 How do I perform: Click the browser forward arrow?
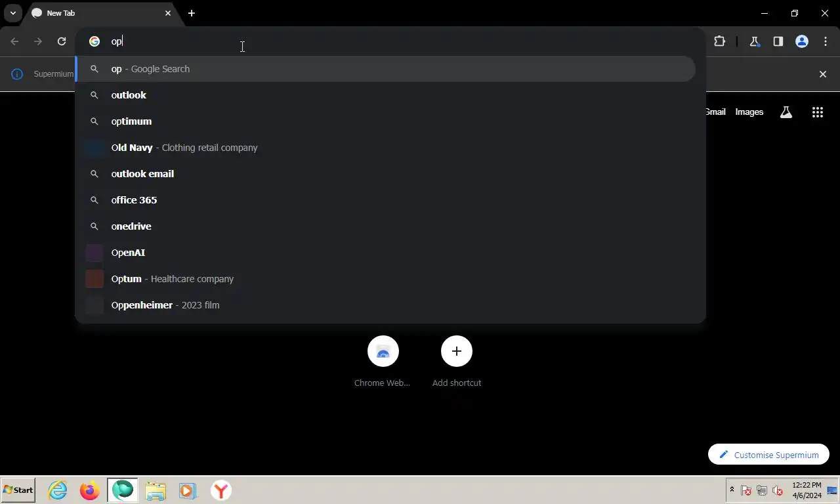tap(38, 41)
